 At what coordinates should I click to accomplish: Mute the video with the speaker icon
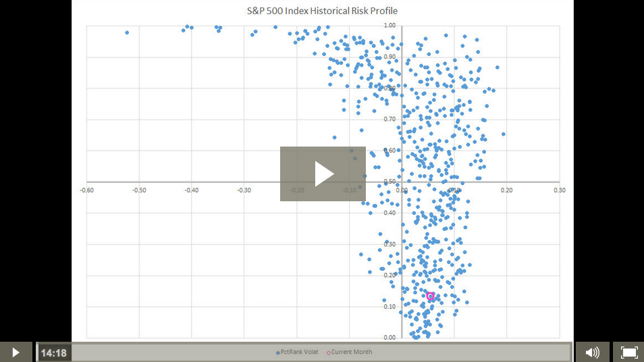click(x=592, y=352)
